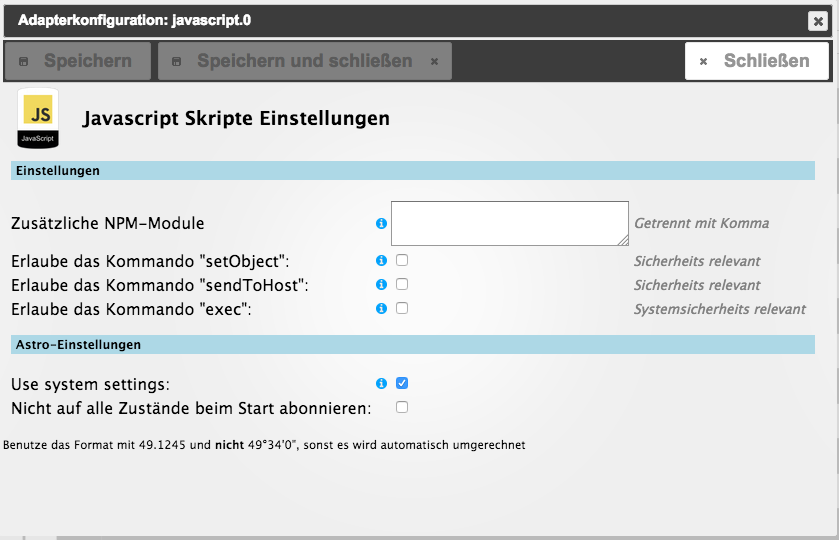
Task: Click info icon next to exec option
Action: pyautogui.click(x=381, y=309)
